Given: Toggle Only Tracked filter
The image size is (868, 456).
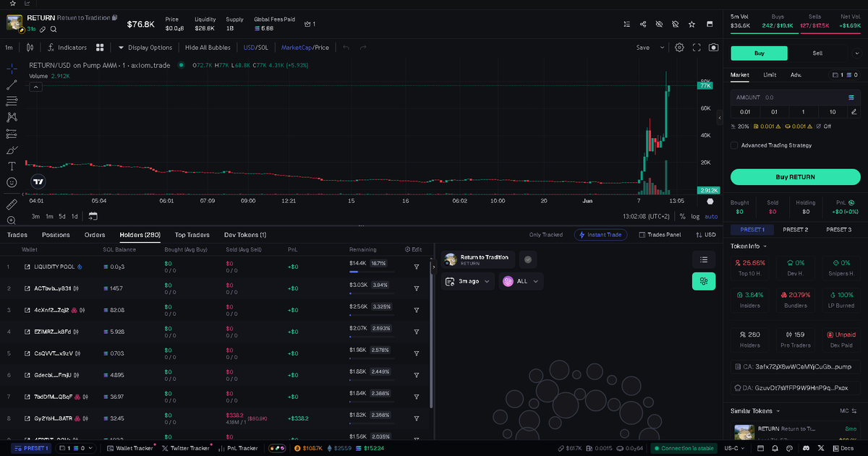Looking at the screenshot, I should [546, 235].
